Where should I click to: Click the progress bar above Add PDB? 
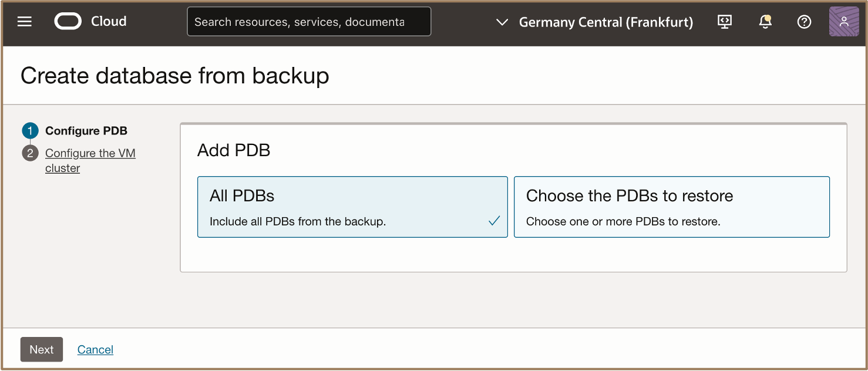coord(513,123)
